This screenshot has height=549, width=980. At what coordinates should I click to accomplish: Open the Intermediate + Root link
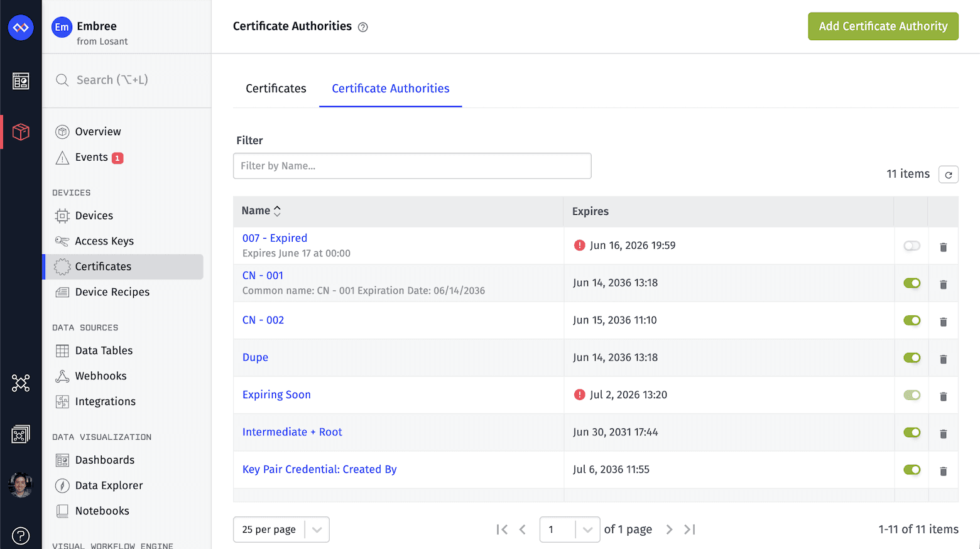292,432
